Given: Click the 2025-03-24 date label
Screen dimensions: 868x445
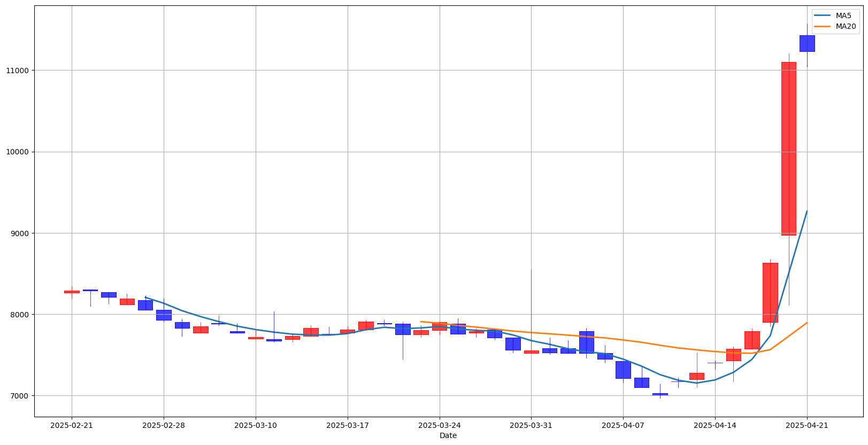Looking at the screenshot, I should [440, 425].
